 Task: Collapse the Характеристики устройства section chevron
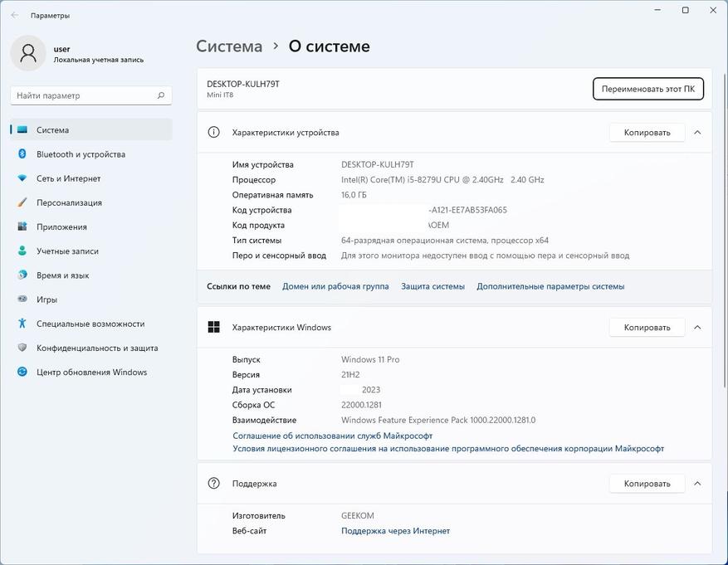click(x=697, y=133)
